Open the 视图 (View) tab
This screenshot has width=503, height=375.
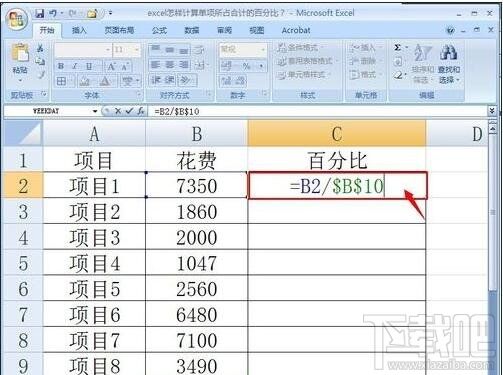pos(257,30)
